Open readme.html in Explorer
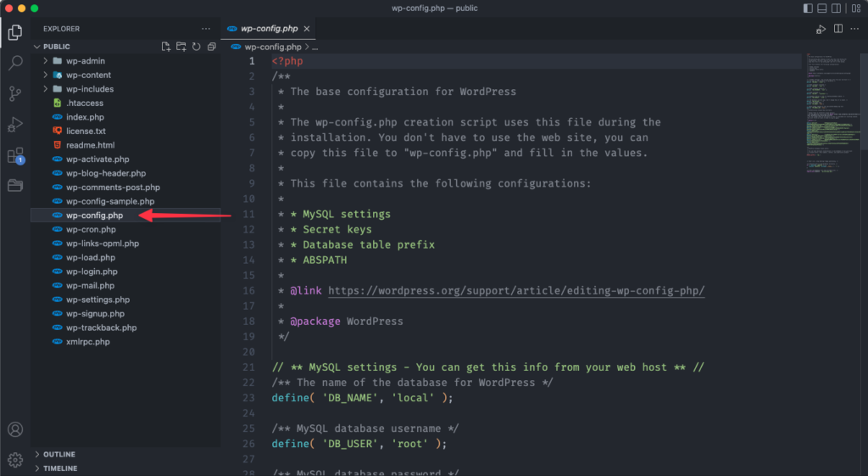 coord(125,145)
